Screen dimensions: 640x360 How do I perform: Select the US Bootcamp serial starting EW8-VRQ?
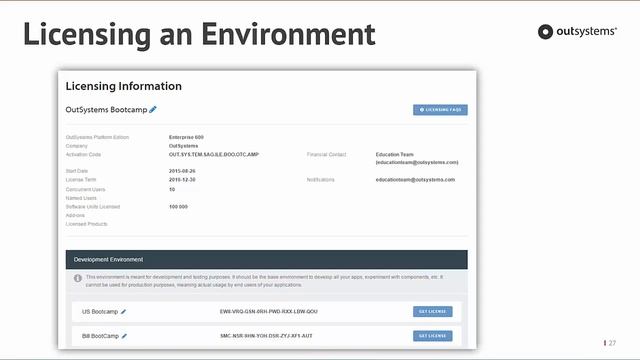(269, 311)
